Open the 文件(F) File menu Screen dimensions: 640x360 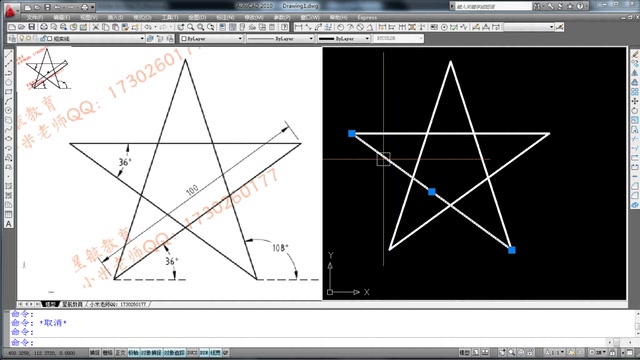35,18
